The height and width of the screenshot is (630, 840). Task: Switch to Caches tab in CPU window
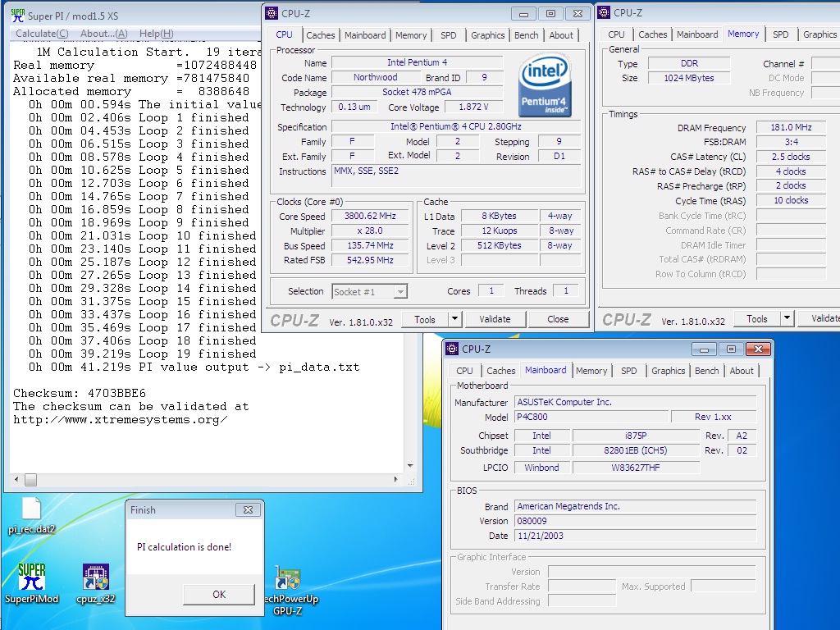click(321, 35)
